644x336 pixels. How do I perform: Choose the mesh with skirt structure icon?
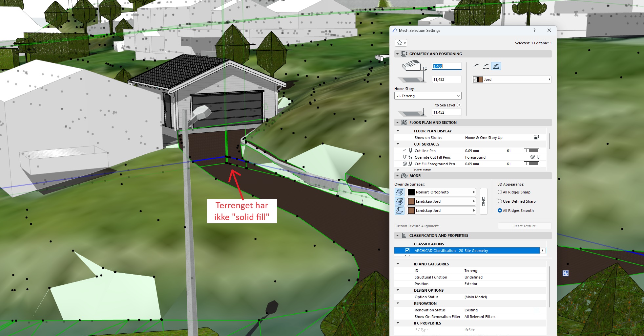pyautogui.click(x=486, y=66)
